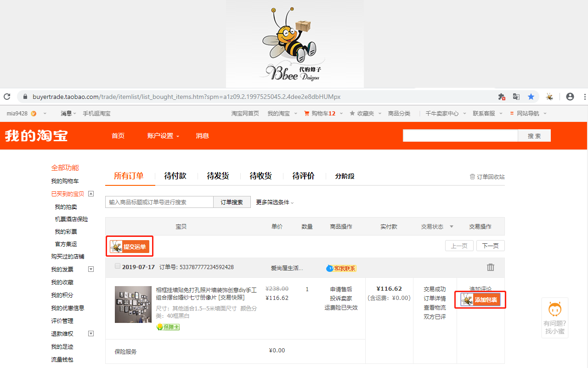588x368 pixels.
Task: Open the 消息 dropdown in top bar
Action: [x=68, y=113]
